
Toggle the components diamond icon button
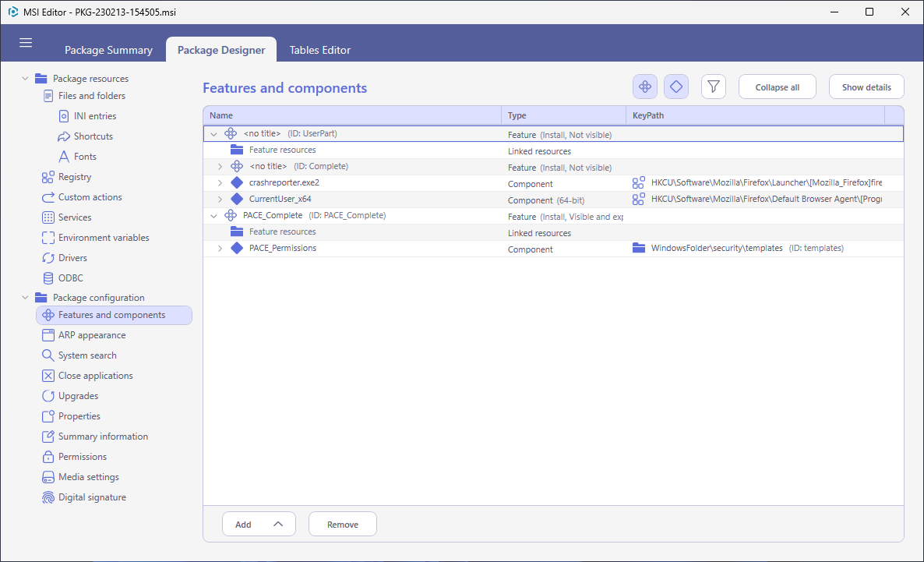[x=676, y=87]
